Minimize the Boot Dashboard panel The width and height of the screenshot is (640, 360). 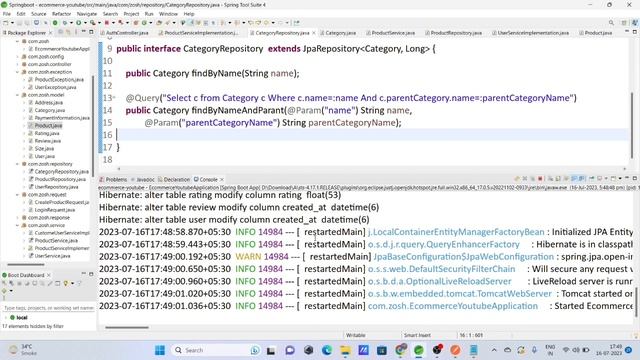(84, 274)
